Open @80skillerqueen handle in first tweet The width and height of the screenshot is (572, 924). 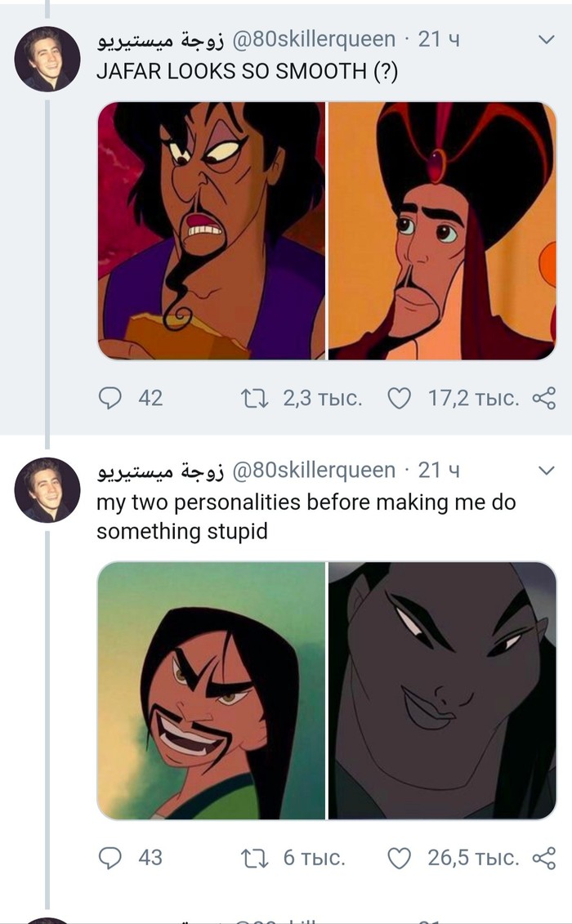(x=315, y=39)
